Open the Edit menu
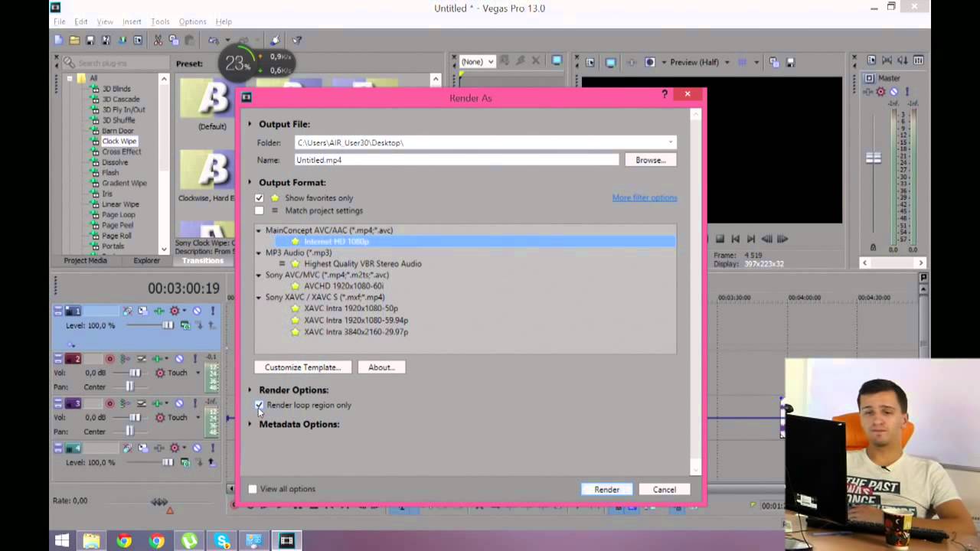The width and height of the screenshot is (980, 551). 80,21
